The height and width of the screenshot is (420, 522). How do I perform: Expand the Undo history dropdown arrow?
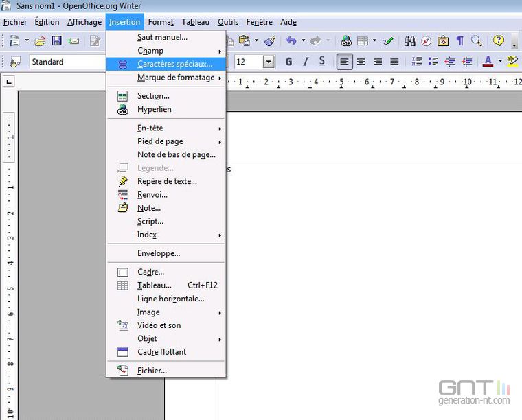(x=303, y=41)
